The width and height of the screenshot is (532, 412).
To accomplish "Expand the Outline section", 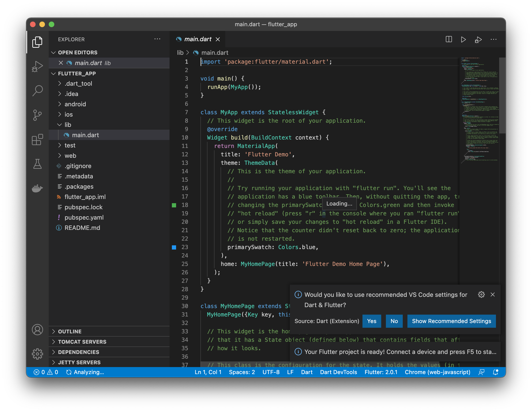I will tap(109, 331).
